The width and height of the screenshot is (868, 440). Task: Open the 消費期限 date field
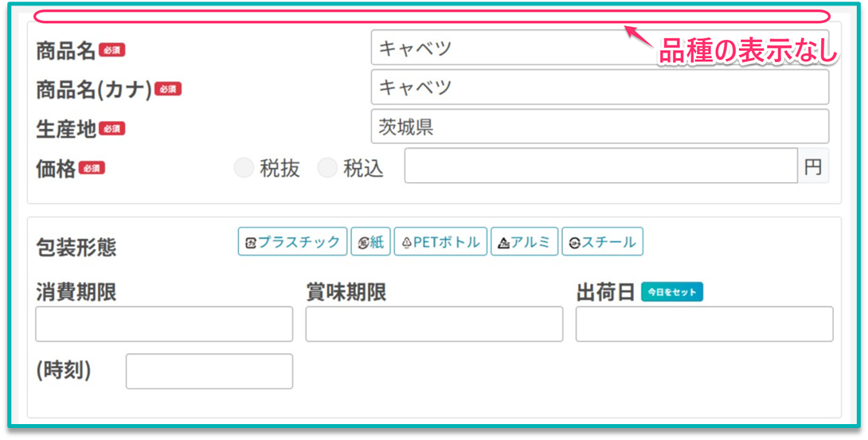(x=164, y=324)
